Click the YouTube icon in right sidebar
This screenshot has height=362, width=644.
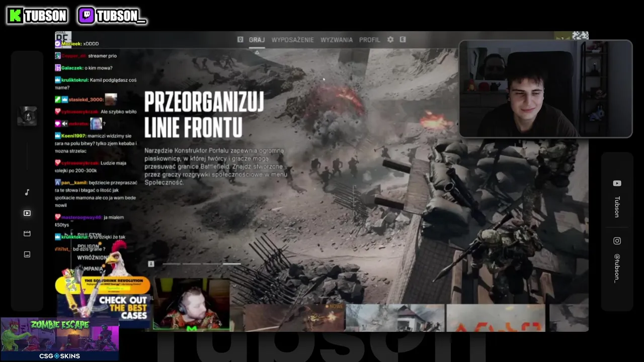pos(617,184)
